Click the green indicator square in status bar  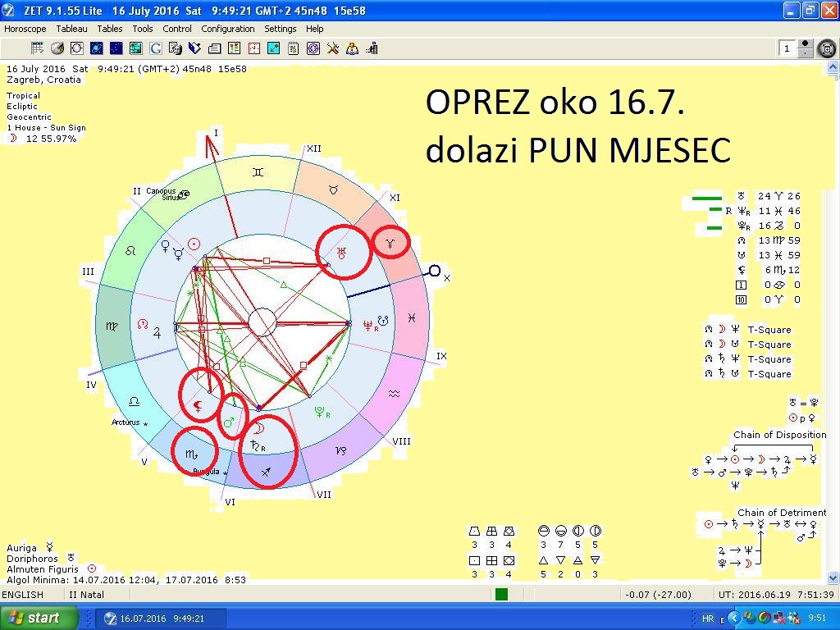point(502,595)
